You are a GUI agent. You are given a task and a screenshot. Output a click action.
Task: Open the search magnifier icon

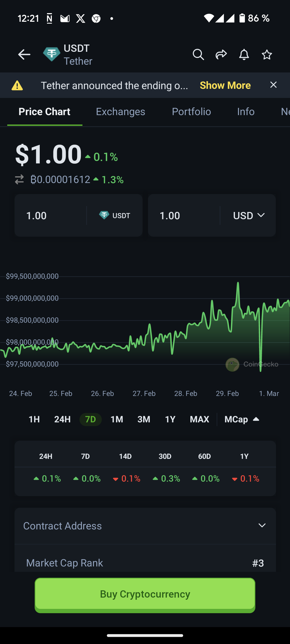click(x=198, y=55)
